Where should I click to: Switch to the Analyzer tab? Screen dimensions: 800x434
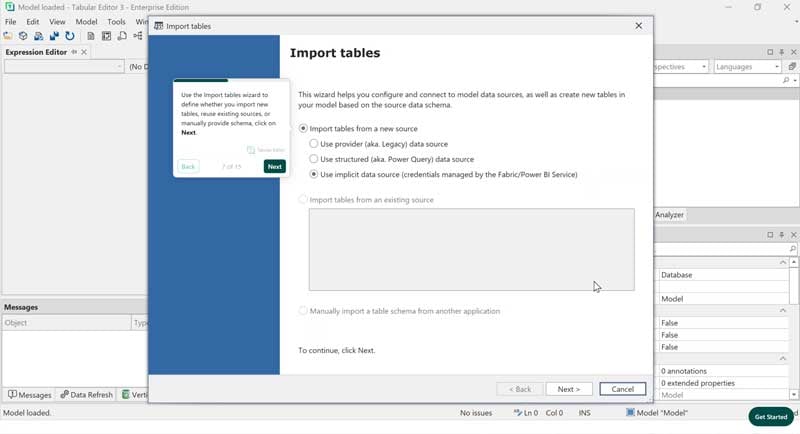click(x=669, y=215)
